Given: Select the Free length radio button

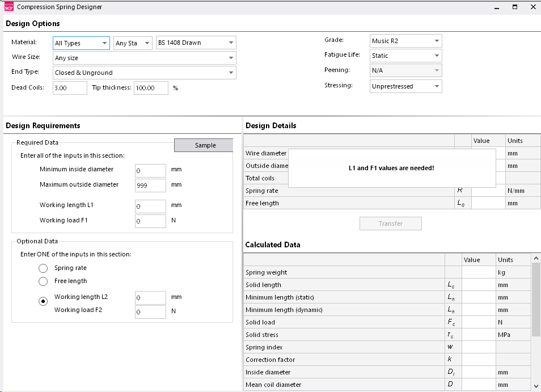Looking at the screenshot, I should 43,281.
